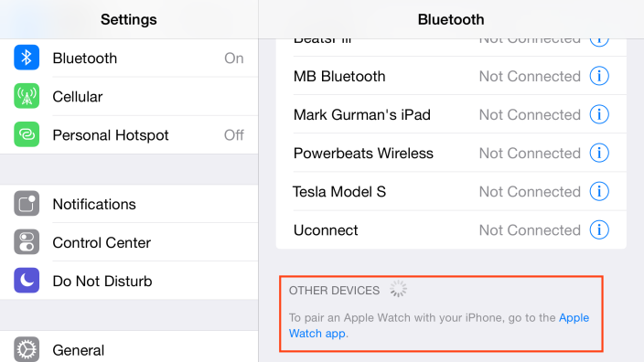This screenshot has width=644, height=362.
Task: Tap the Bluetooth On status label
Action: tap(233, 59)
